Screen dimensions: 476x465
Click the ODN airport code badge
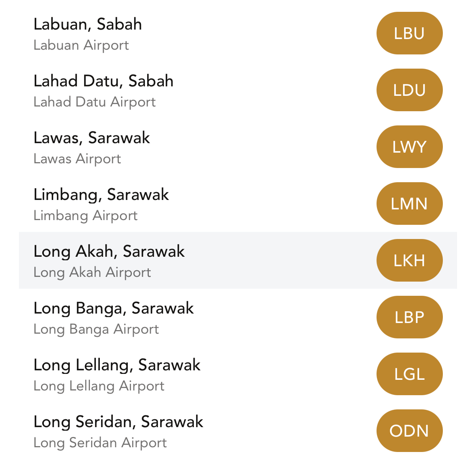pyautogui.click(x=409, y=431)
